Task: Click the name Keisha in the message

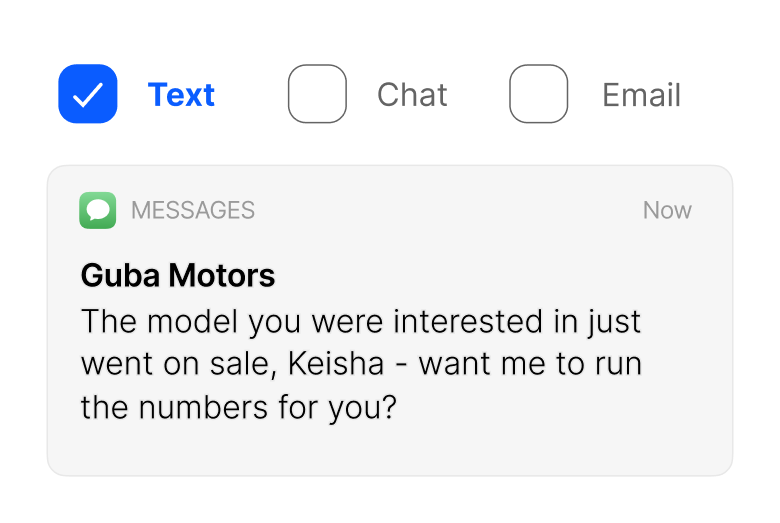Action: 336,364
